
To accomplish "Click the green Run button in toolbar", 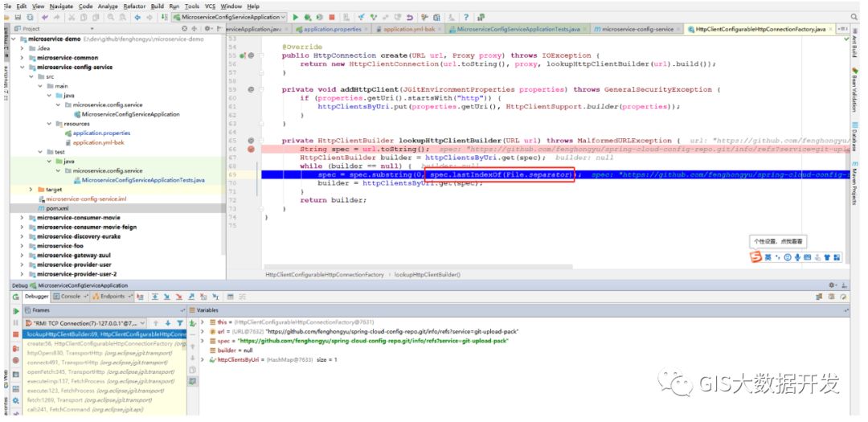I will click(x=296, y=17).
